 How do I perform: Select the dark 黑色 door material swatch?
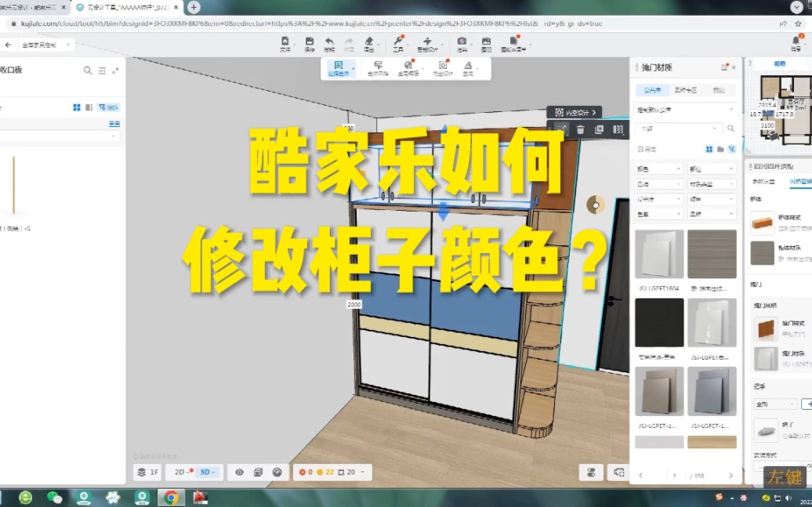(x=659, y=322)
